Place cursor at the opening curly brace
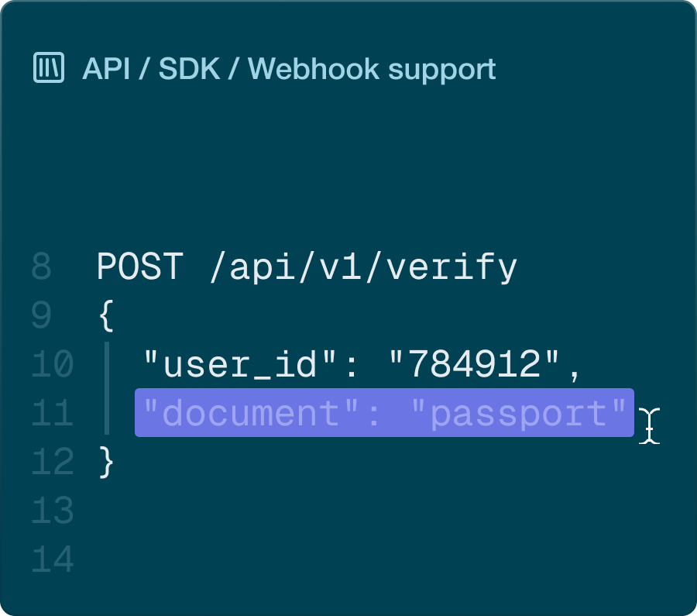 (x=106, y=316)
